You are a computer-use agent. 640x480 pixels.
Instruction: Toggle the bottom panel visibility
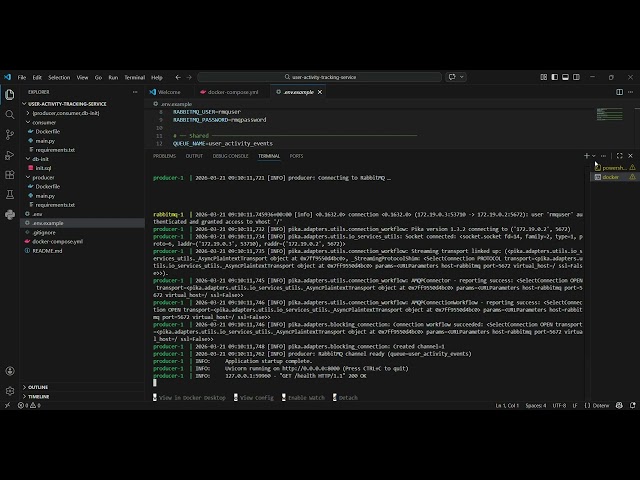(565, 77)
